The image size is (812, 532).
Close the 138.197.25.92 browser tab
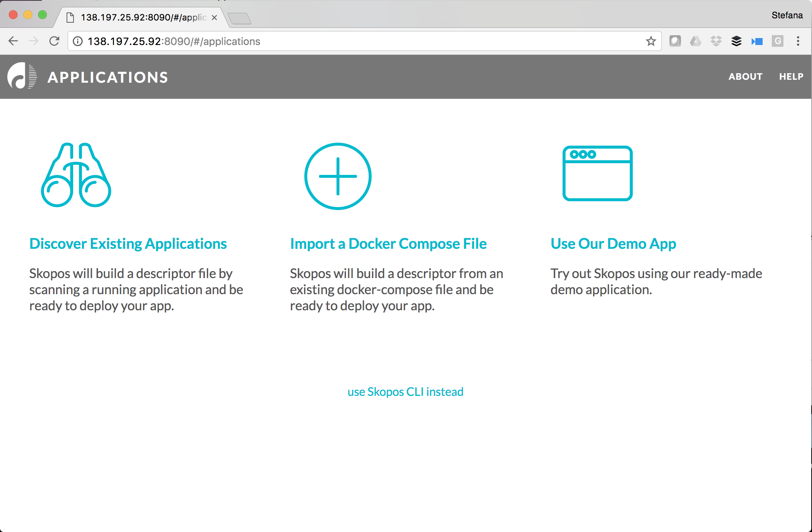214,18
